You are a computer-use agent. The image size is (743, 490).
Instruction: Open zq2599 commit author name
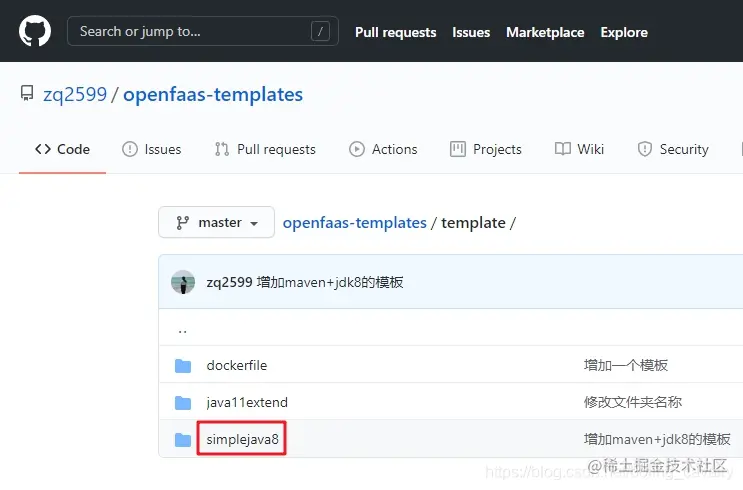pos(229,282)
